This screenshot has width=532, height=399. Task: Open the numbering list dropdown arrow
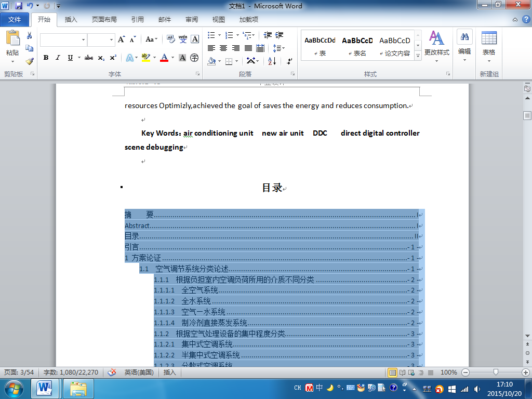click(237, 35)
